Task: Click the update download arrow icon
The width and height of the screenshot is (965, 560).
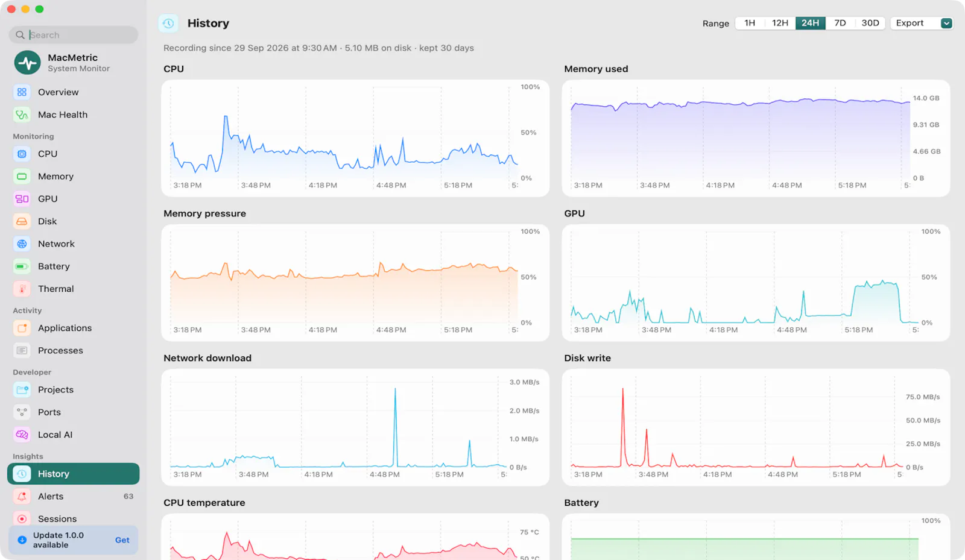Action: pos(22,540)
